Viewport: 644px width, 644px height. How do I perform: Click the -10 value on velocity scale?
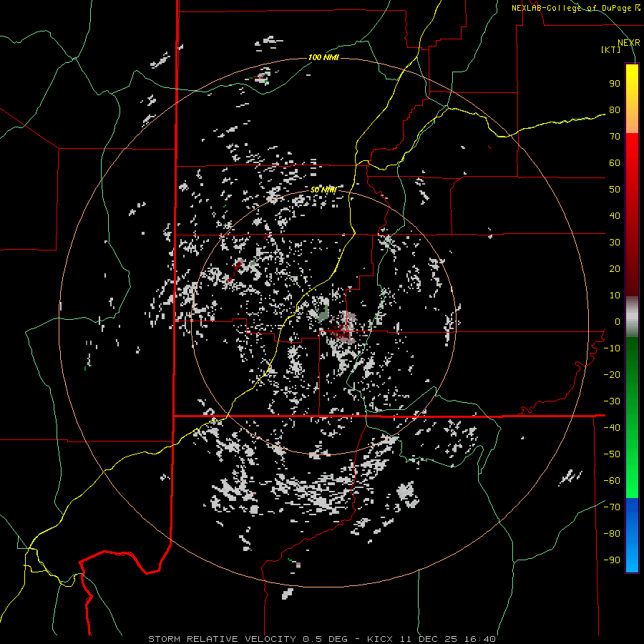pos(612,348)
